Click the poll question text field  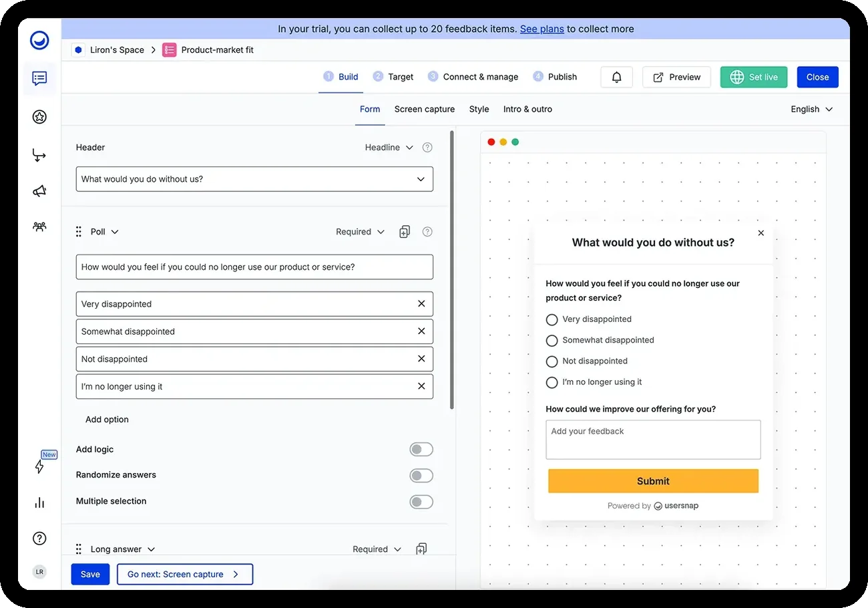[x=254, y=267]
